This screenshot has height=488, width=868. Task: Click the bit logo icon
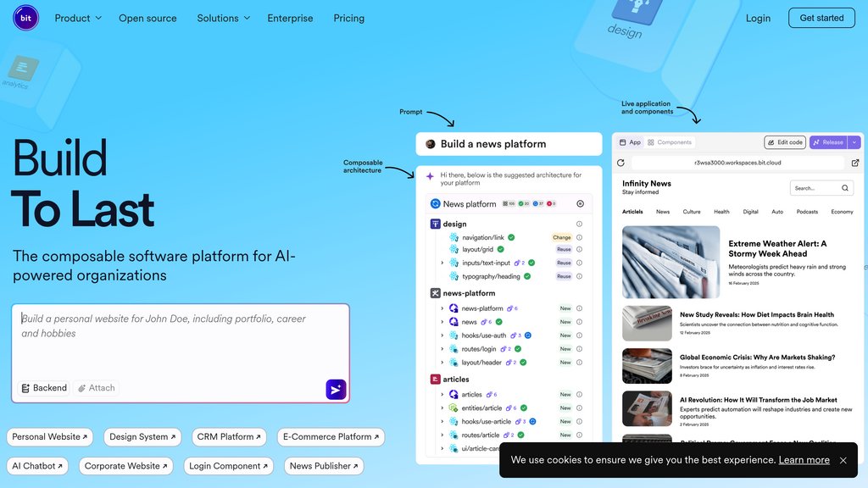point(25,18)
